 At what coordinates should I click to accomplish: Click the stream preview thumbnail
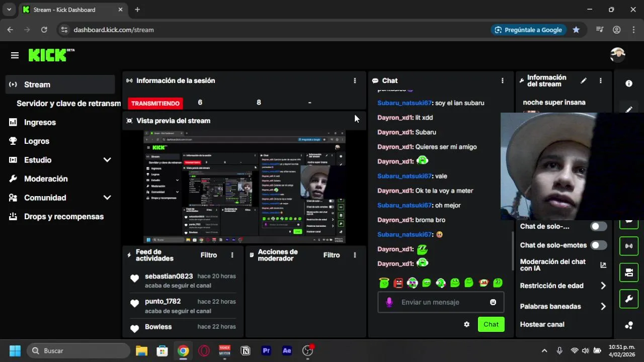coord(245,187)
